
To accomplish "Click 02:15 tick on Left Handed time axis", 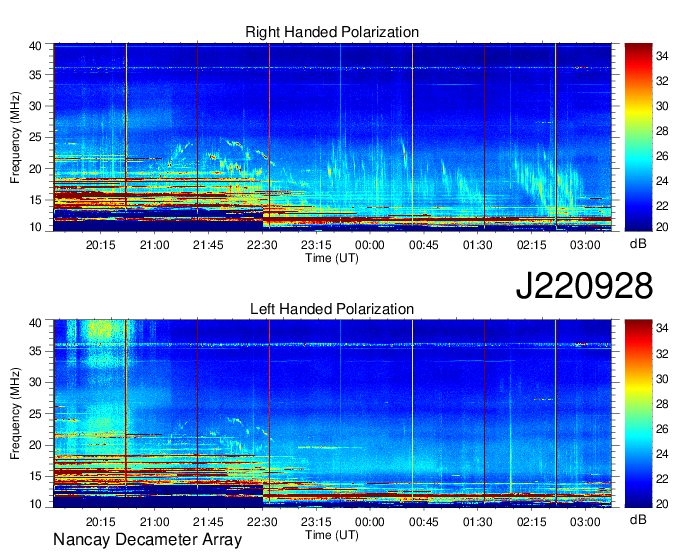I will (x=532, y=522).
